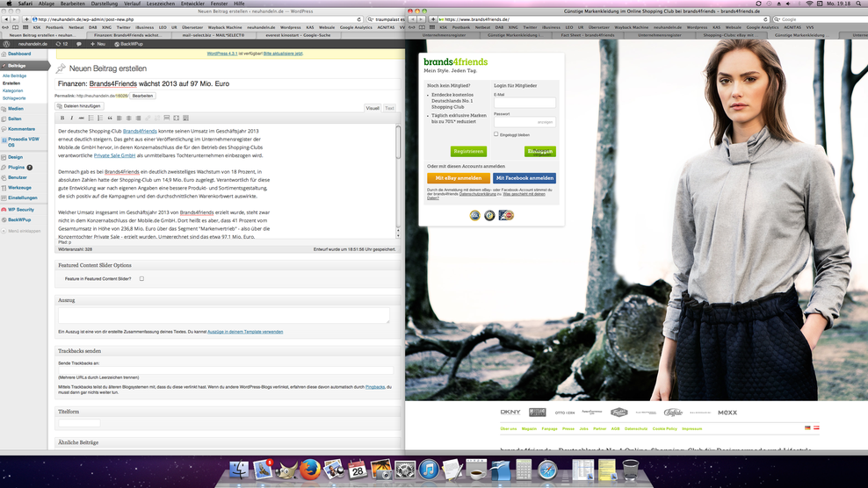Viewport: 868px width, 488px height.
Task: Click Bearbeiten next to the permalink
Action: coord(142,96)
